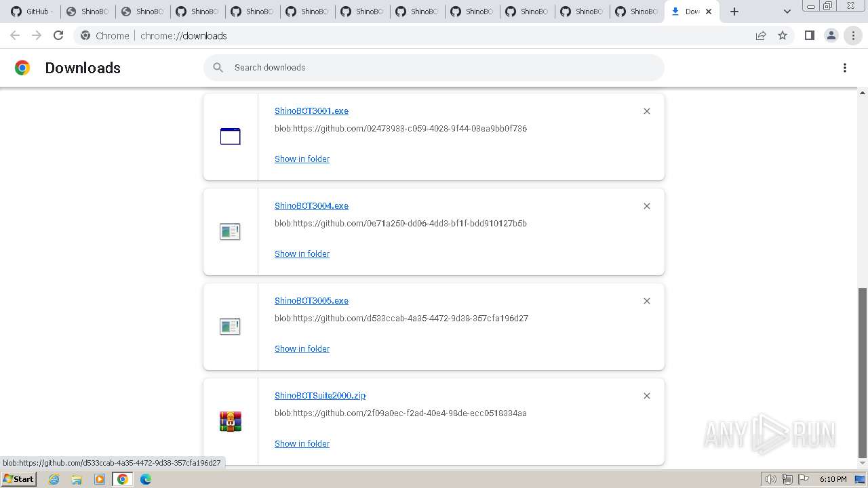Open the Downloads page more actions menu
The image size is (868, 488).
coord(845,68)
